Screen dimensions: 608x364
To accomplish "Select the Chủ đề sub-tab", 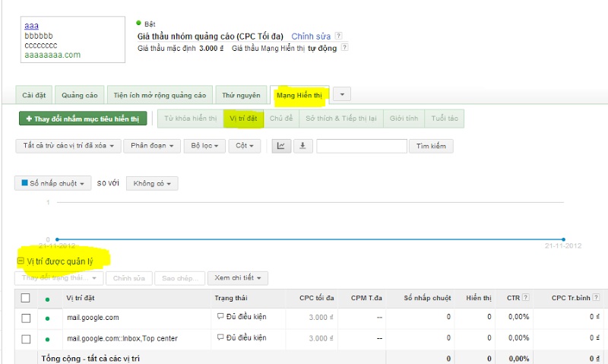I will (281, 119).
